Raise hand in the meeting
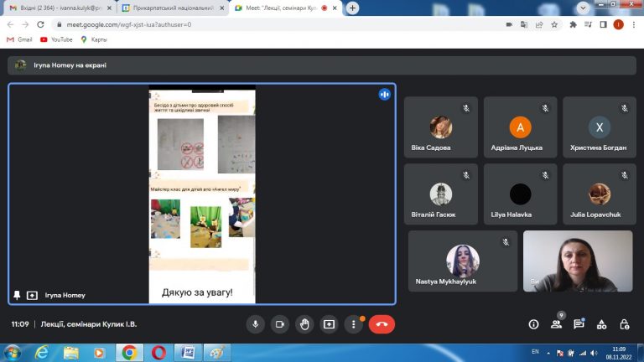The image size is (644, 362). tap(304, 324)
